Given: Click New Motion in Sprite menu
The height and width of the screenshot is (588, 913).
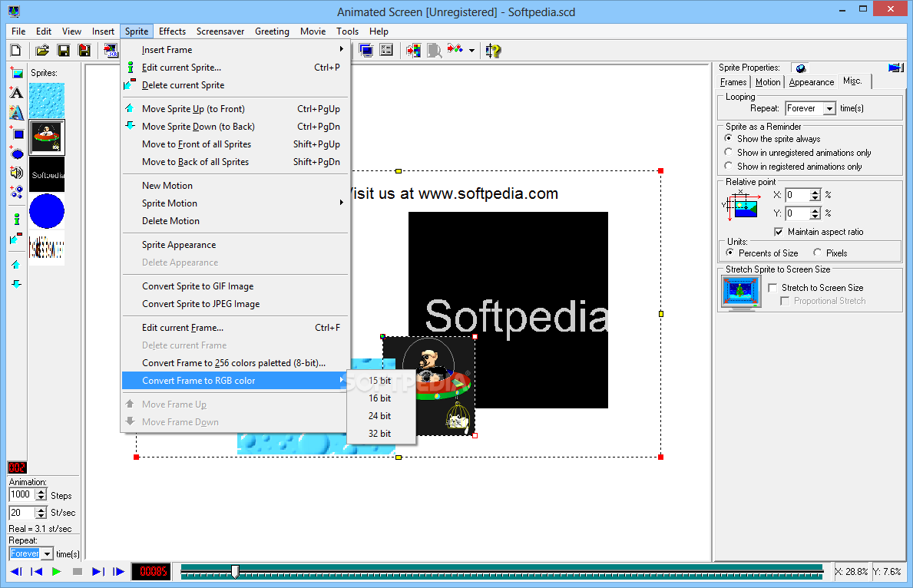Looking at the screenshot, I should click(x=235, y=185).
